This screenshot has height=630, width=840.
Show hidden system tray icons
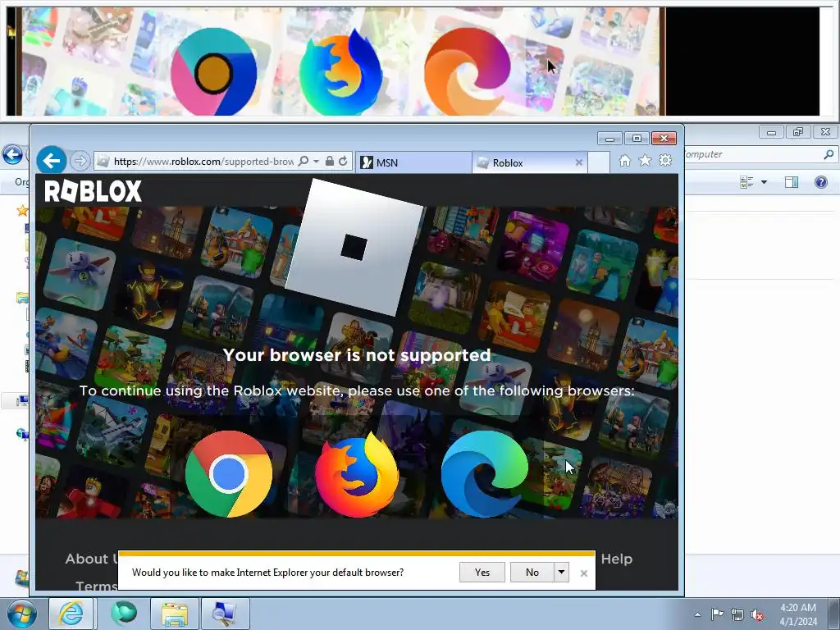(697, 614)
